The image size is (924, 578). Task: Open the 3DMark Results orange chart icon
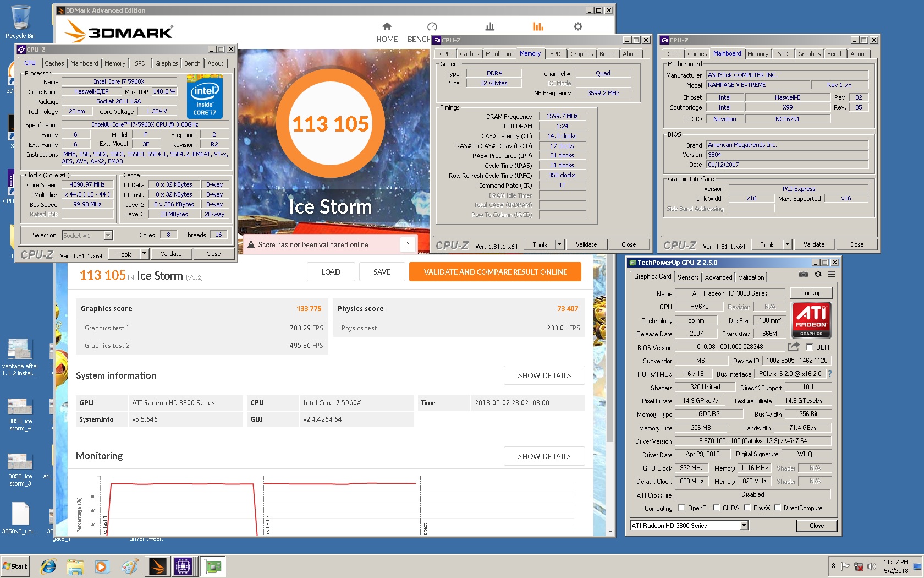tap(538, 26)
